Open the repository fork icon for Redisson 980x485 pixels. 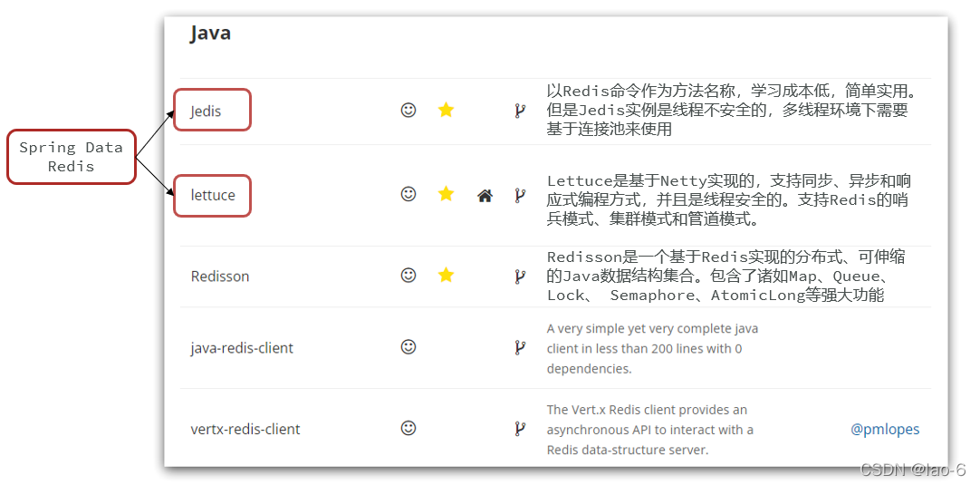point(520,276)
